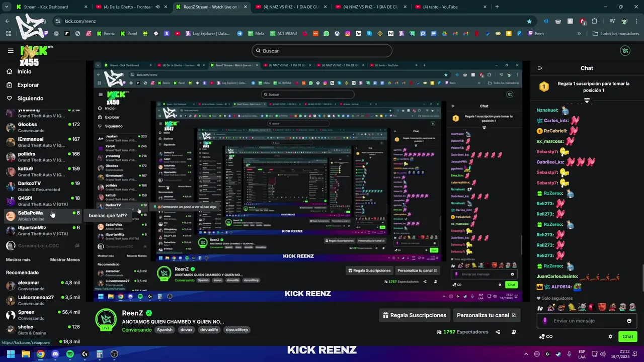Collapse the chat panel arrow icon
The height and width of the screenshot is (362, 644).
point(540,68)
